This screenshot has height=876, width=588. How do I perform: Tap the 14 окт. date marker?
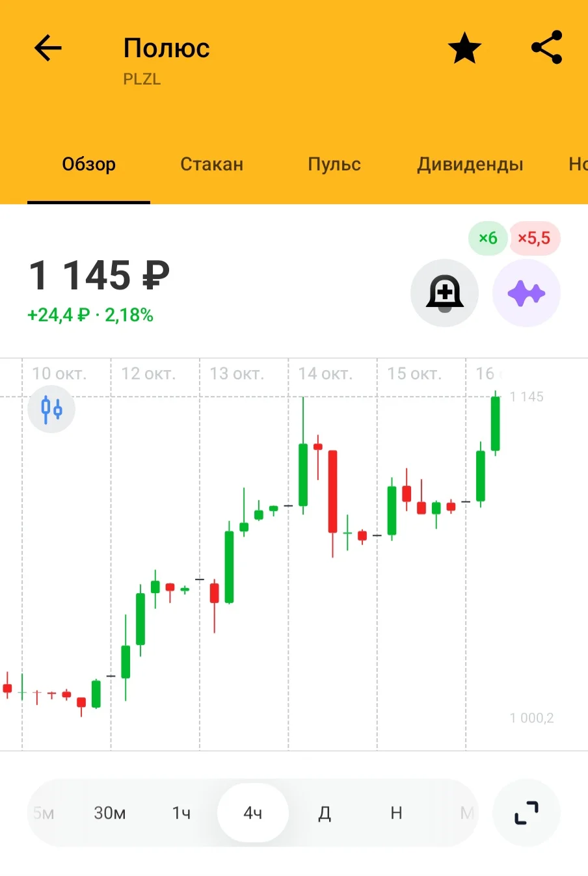click(325, 374)
